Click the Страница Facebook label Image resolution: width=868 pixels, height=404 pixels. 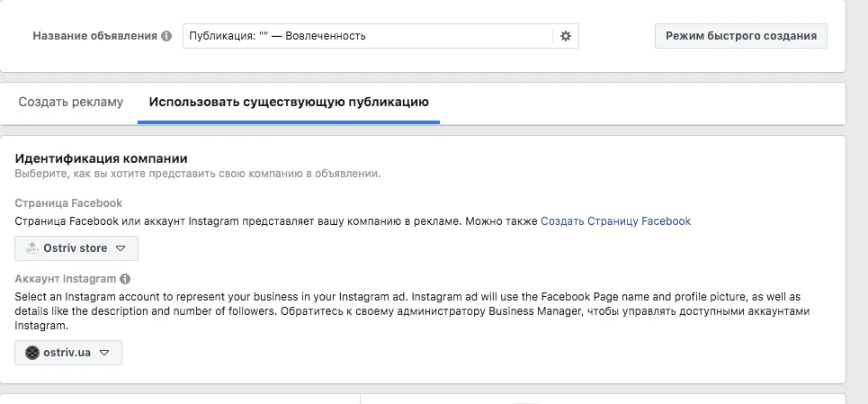click(x=68, y=203)
